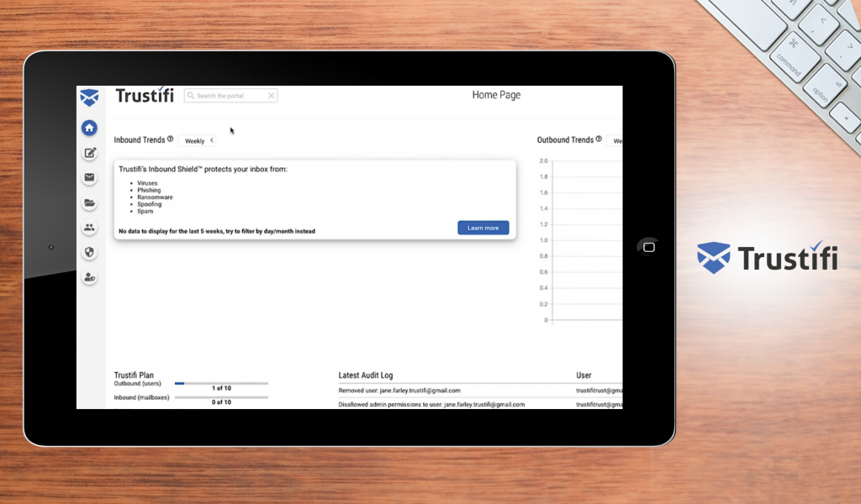Click the Trustifi wordmark in header
Image resolution: width=861 pixels, height=504 pixels.
[145, 96]
